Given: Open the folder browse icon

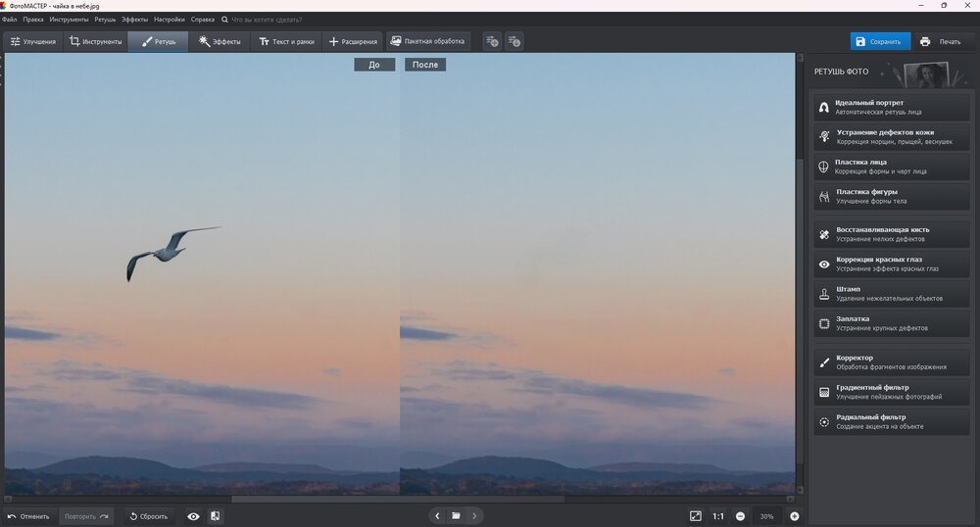Looking at the screenshot, I should (x=457, y=516).
